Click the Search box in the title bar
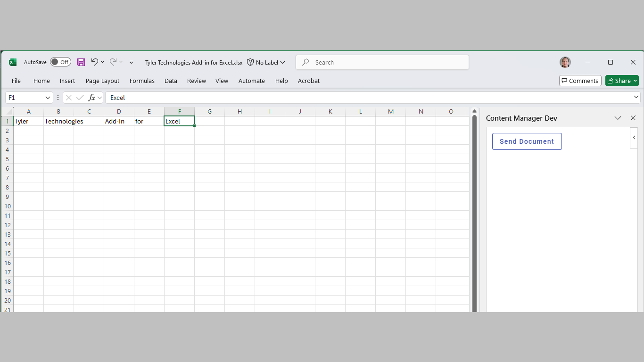This screenshot has width=644, height=362. coord(382,62)
